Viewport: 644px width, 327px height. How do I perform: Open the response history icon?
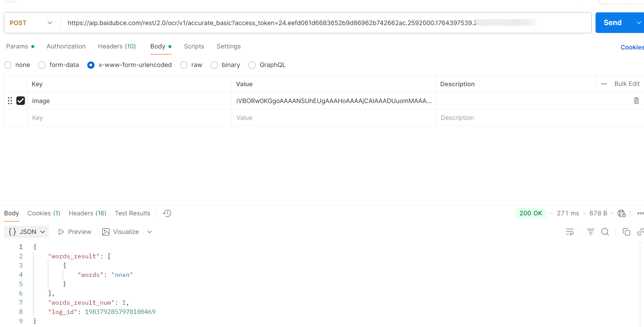167,213
